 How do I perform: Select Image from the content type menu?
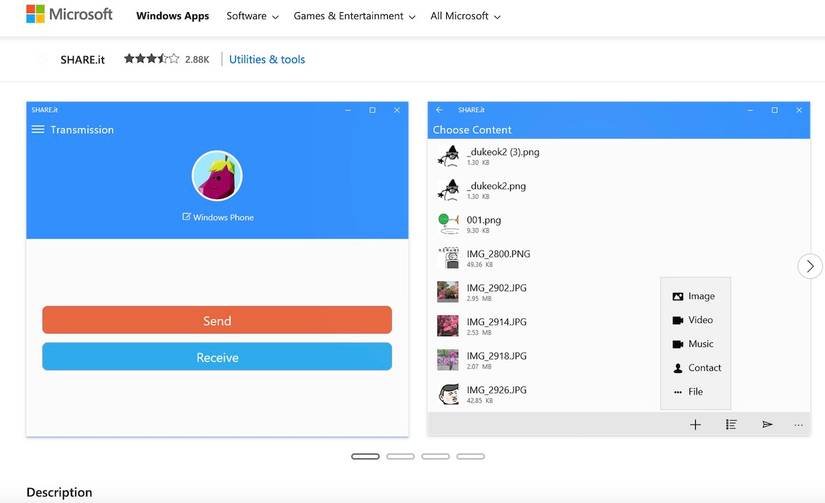point(694,296)
